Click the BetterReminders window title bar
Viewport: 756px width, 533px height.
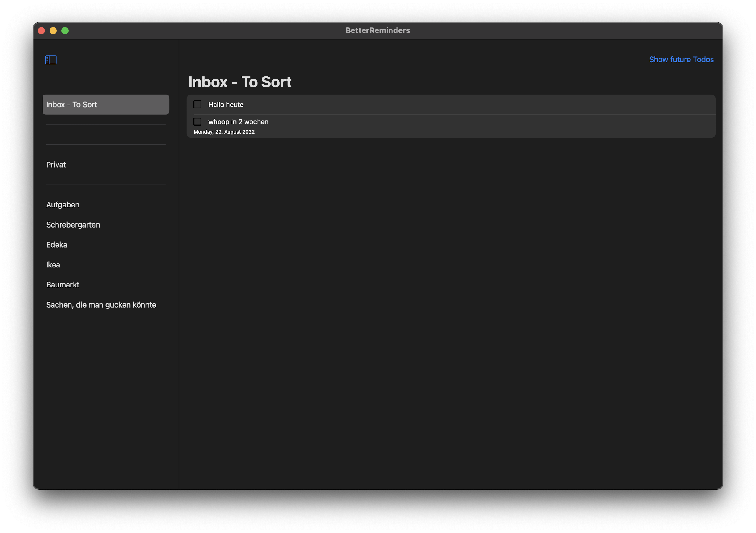[x=377, y=30]
